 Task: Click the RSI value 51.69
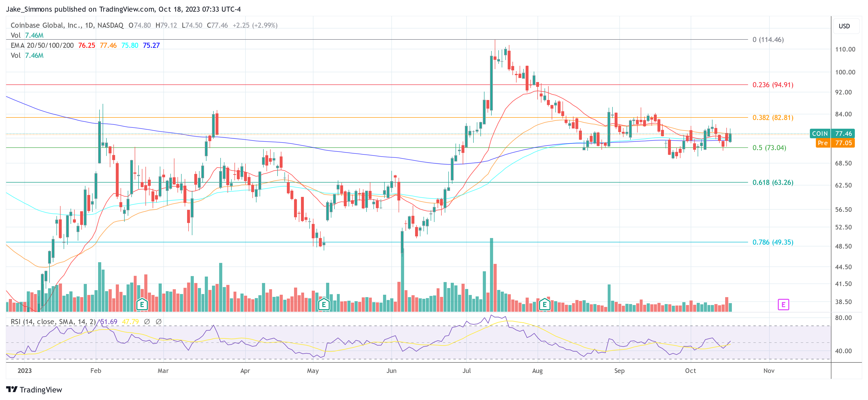[109, 322]
